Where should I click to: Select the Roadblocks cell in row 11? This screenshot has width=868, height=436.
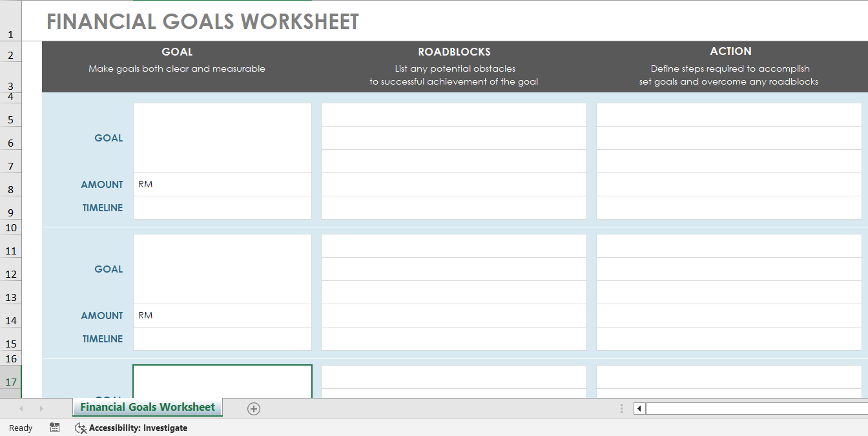[x=454, y=246]
